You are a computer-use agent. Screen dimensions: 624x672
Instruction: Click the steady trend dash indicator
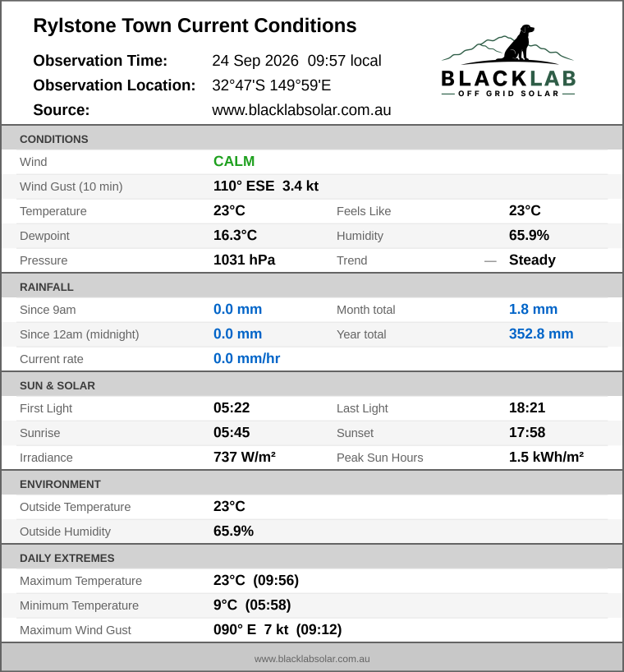[490, 261]
